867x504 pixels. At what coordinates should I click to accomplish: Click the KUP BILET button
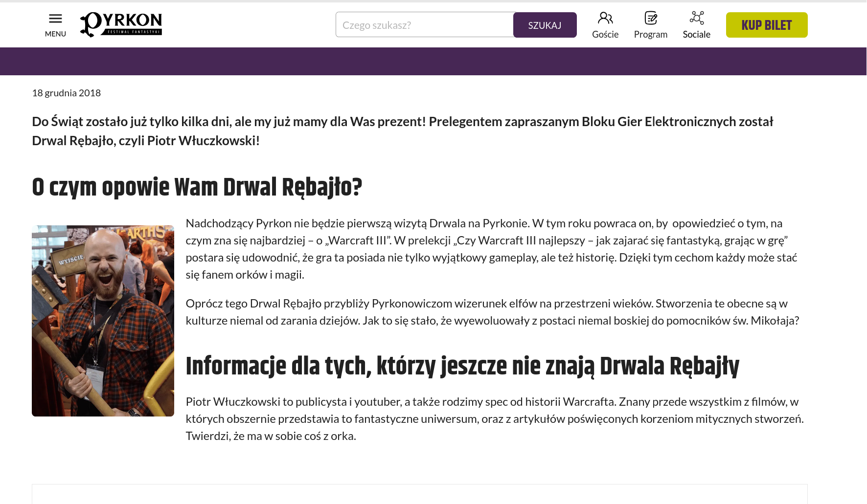coord(767,25)
